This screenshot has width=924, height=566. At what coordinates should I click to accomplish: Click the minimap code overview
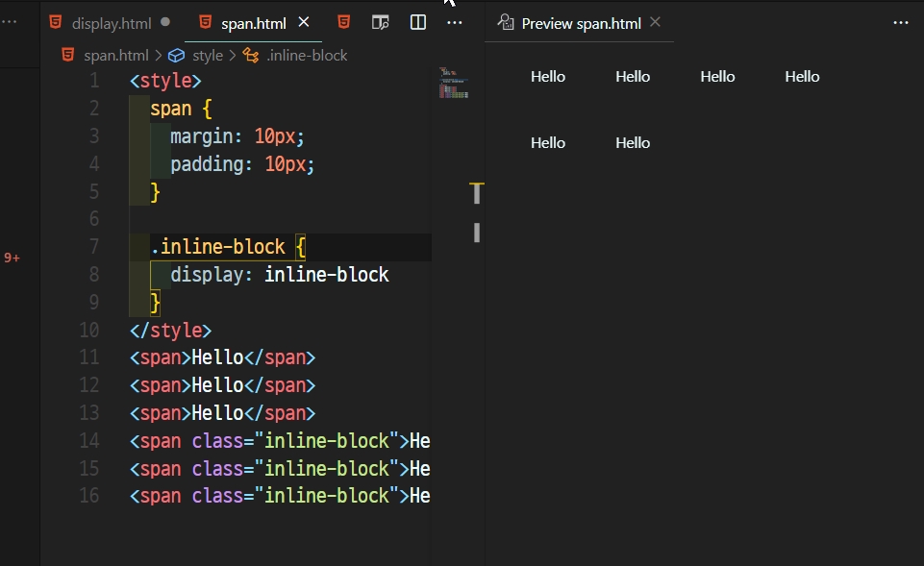click(453, 83)
